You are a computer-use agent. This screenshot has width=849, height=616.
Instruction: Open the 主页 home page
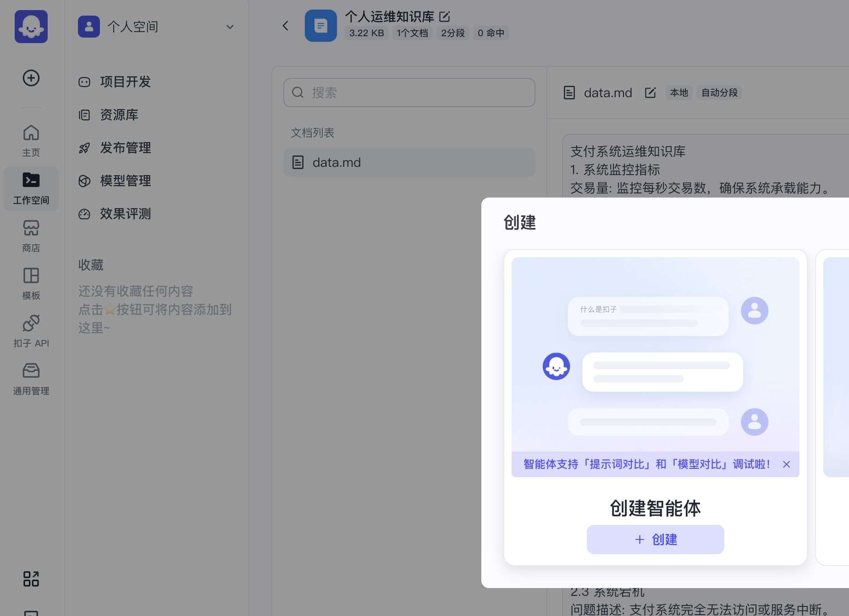pos(31,141)
